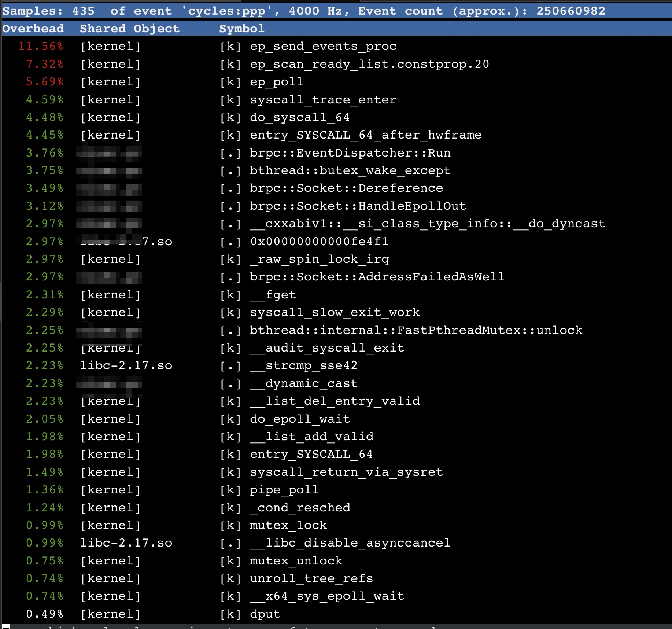Click libc-2.17.so in __libc_disable_asynccancel row

click(126, 543)
